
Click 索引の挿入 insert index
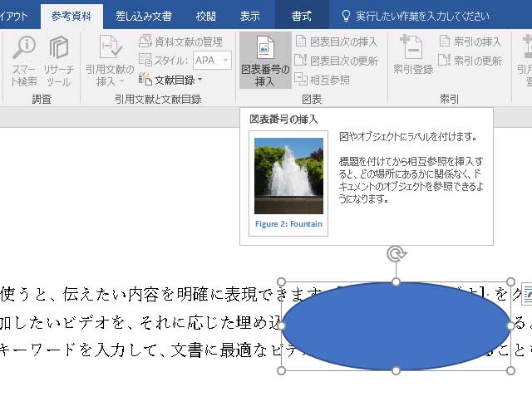coord(470,42)
